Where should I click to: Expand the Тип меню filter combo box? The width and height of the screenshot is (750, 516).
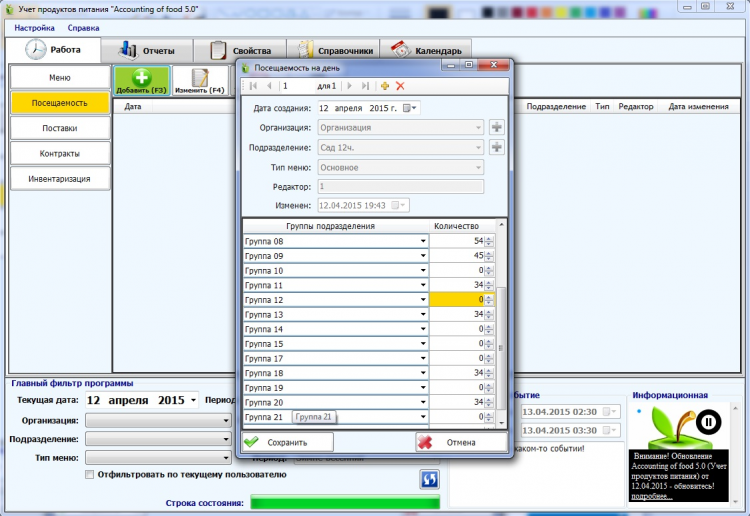coord(226,458)
